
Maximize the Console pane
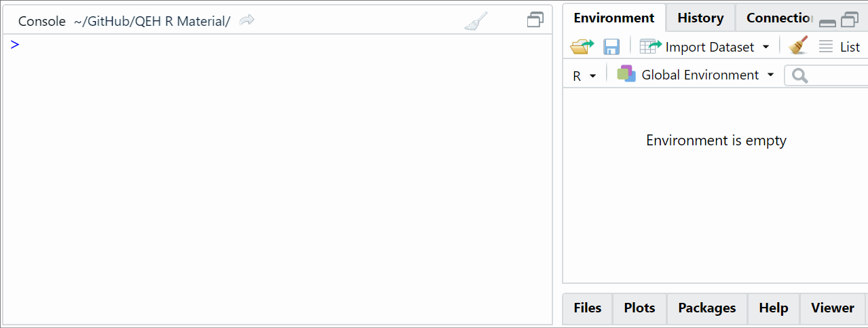click(x=535, y=20)
